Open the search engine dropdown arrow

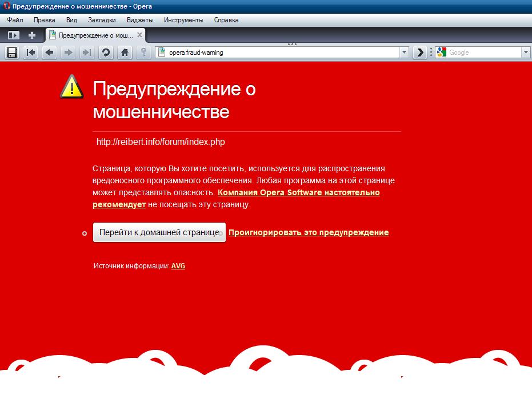526,53
